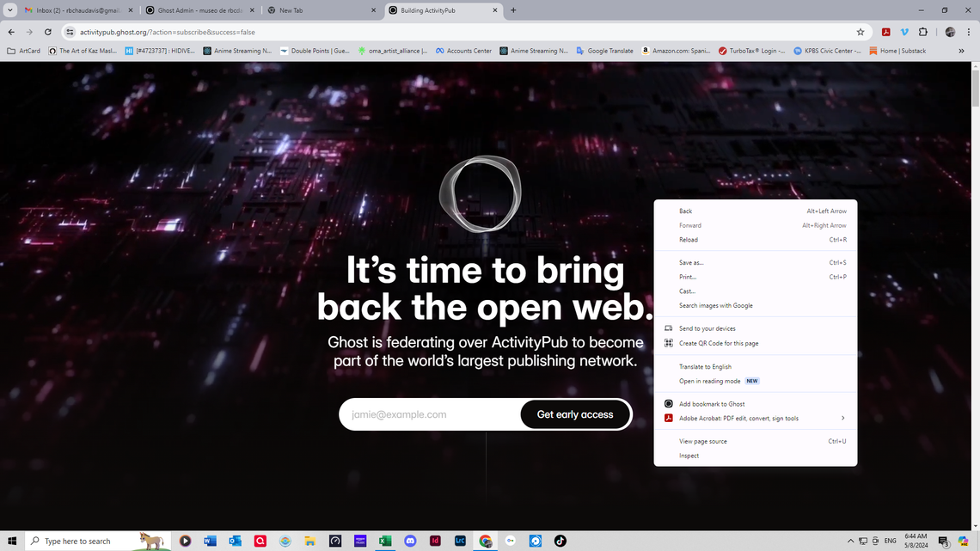This screenshot has width=980, height=551.
Task: Open Discord from the taskbar
Action: pyautogui.click(x=410, y=541)
